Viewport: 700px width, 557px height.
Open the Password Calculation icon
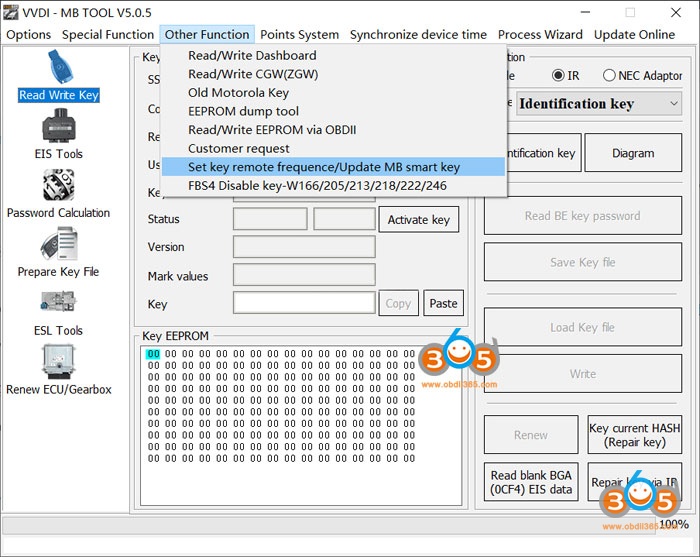pos(58,193)
